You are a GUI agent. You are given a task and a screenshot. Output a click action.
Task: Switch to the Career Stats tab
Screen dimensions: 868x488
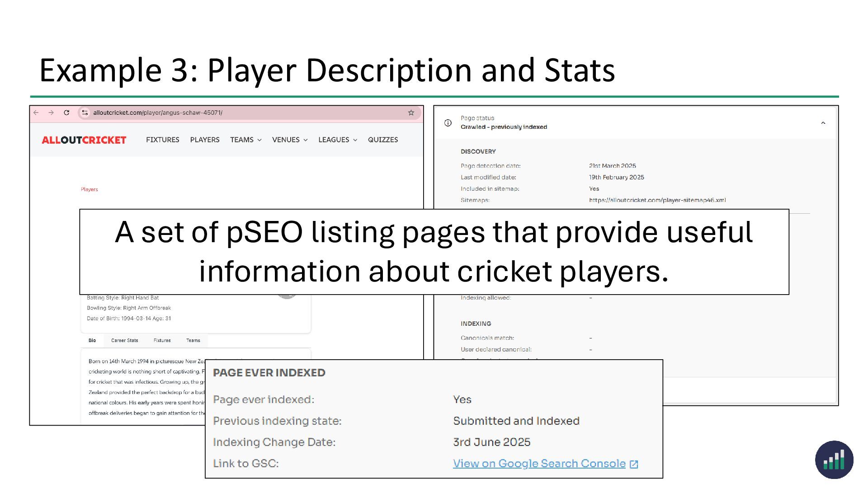point(125,341)
